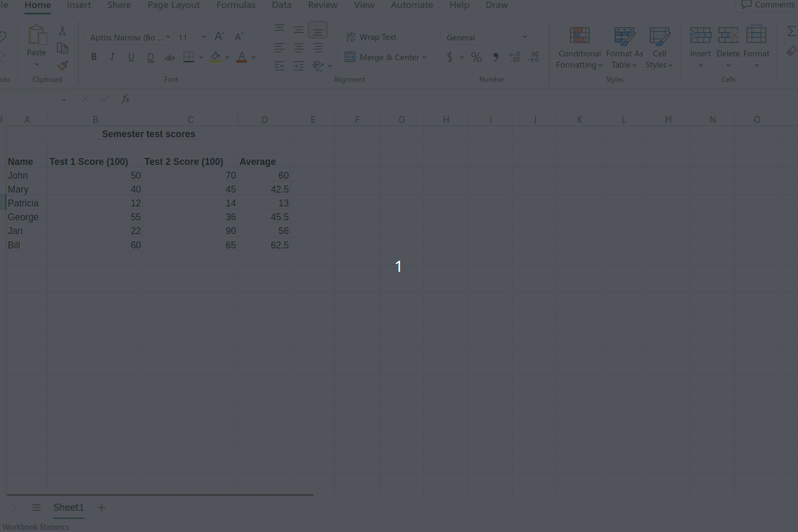Expand the font size dropdown

click(x=204, y=37)
